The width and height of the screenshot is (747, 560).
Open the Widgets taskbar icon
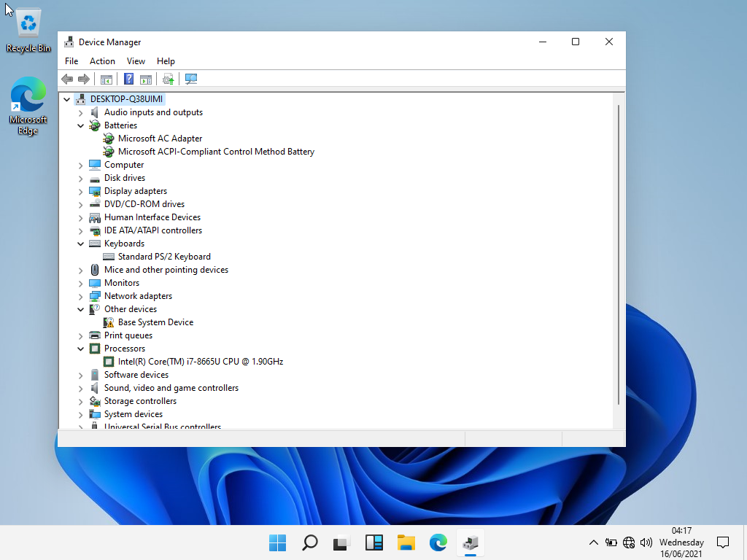tap(374, 542)
